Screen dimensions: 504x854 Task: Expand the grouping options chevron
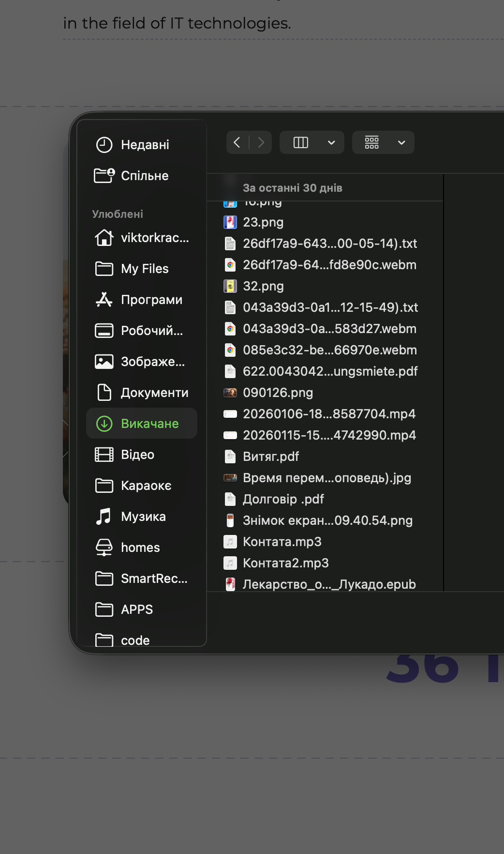(401, 142)
